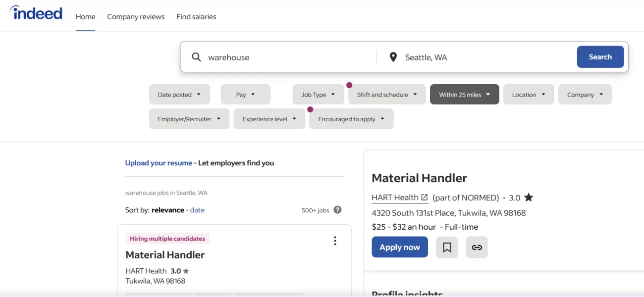Click the location pin icon
644x297 pixels.
tap(393, 57)
